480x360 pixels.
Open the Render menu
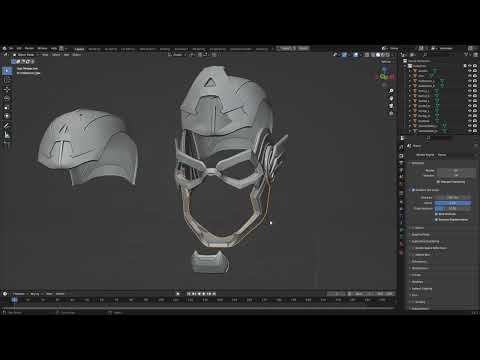coord(30,49)
